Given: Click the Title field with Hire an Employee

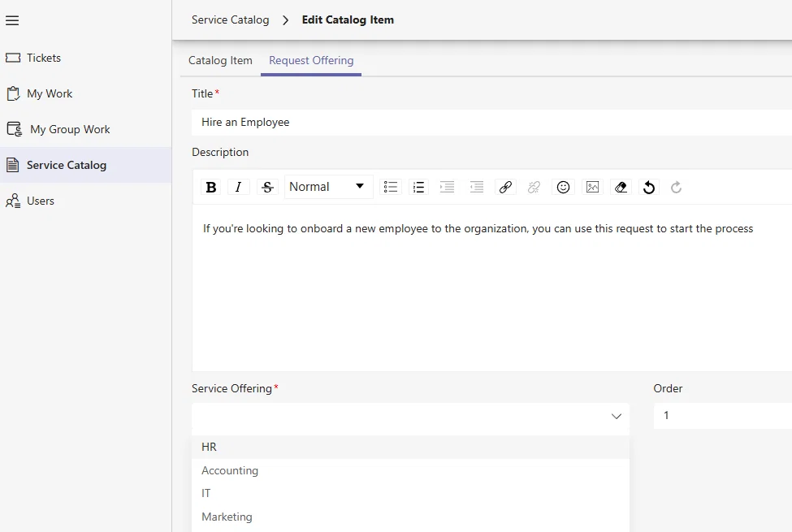Looking at the screenshot, I should (x=491, y=123).
